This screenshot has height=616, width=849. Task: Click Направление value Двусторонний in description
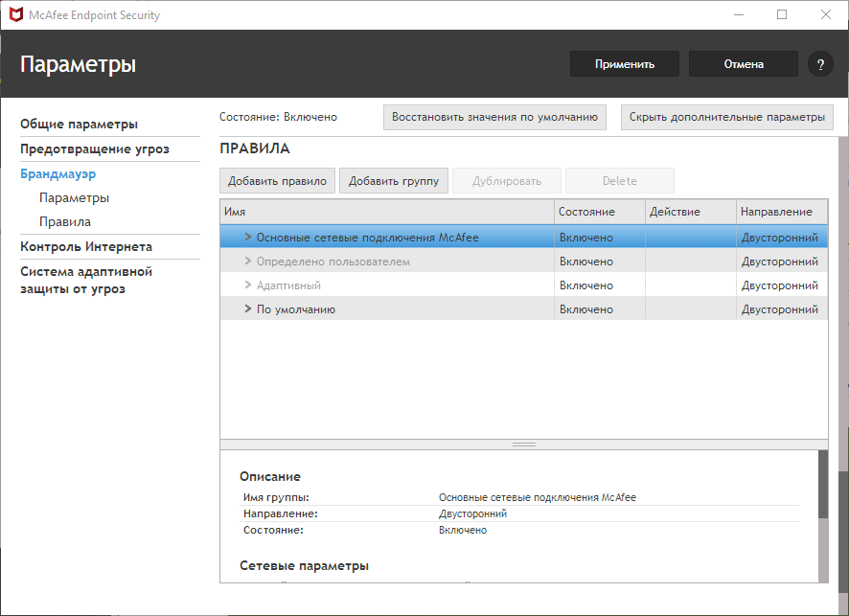click(x=472, y=513)
